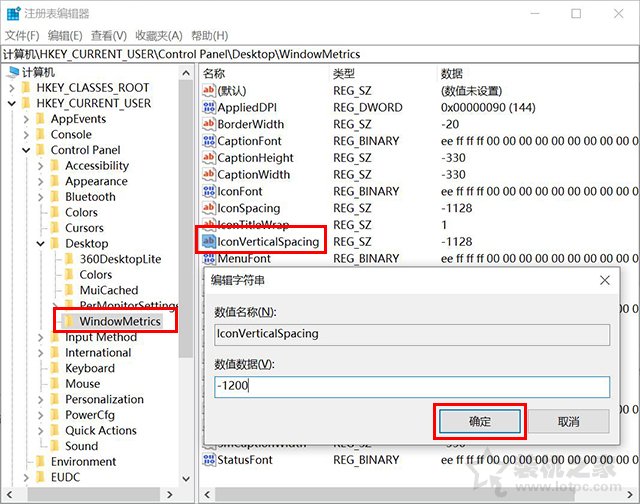Screen dimensions: 640x504
Task: Click the 数值数据 value input field
Action: tap(412, 386)
